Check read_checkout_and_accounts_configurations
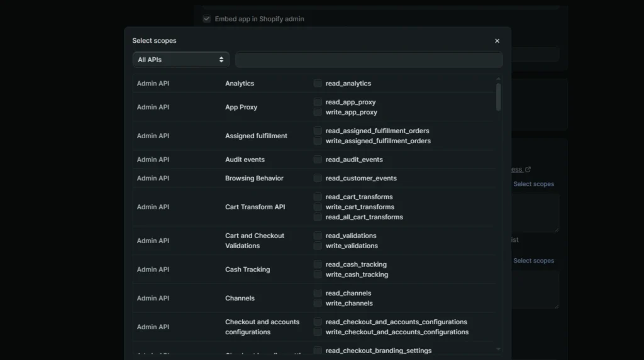Screen dimensions: 644x360 (318, 322)
